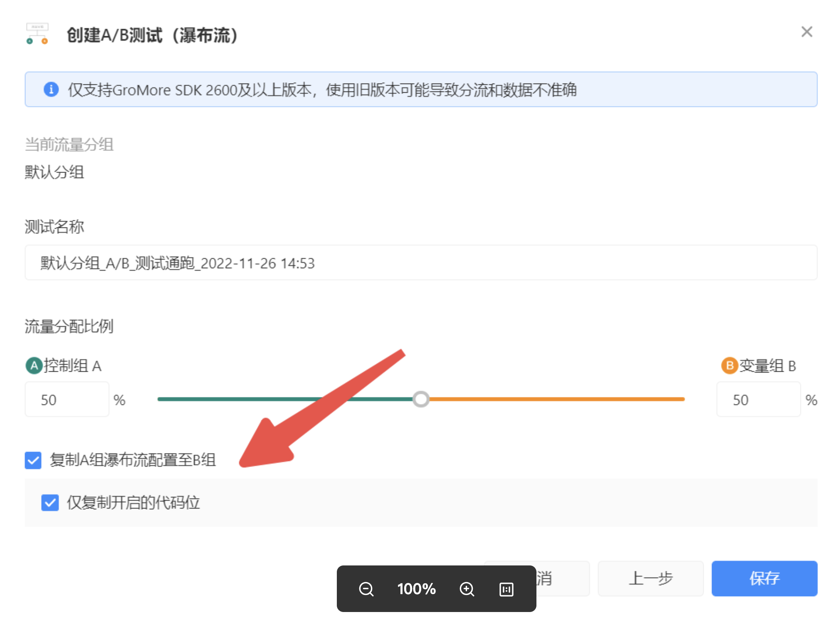Click the 流量分配比例 label
840x617 pixels.
(x=69, y=326)
